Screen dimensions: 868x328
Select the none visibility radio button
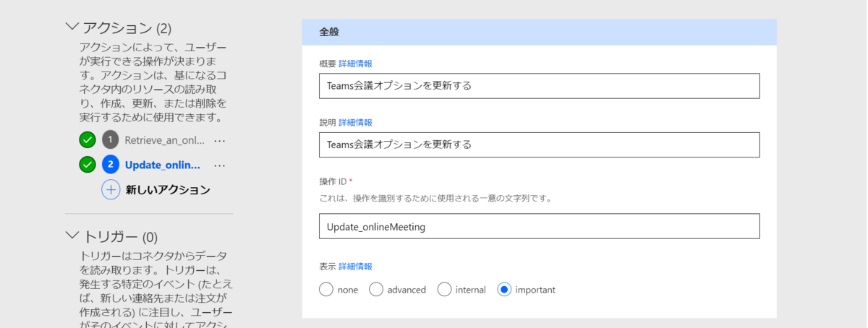click(326, 290)
